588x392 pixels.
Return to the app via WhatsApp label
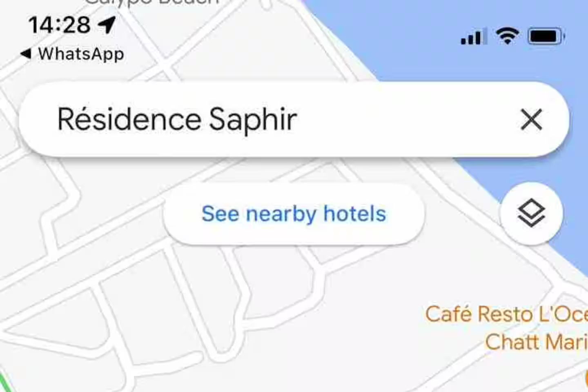tap(81, 54)
